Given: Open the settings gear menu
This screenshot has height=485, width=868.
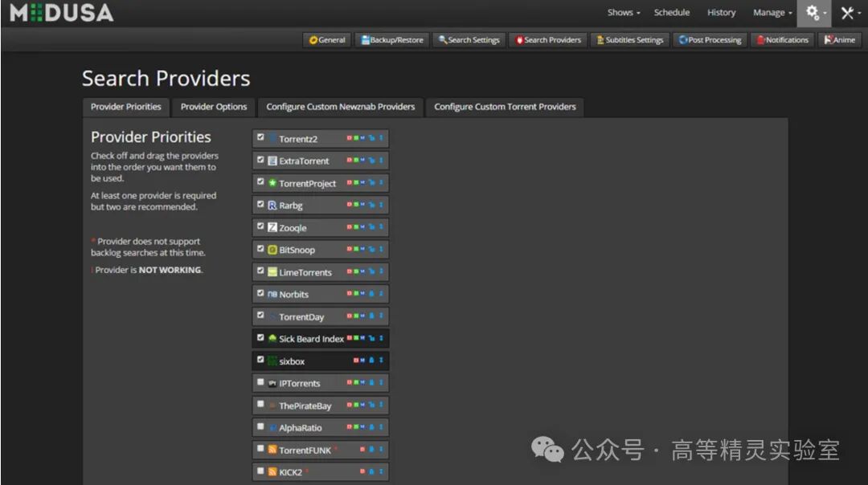Looking at the screenshot, I should point(813,13).
